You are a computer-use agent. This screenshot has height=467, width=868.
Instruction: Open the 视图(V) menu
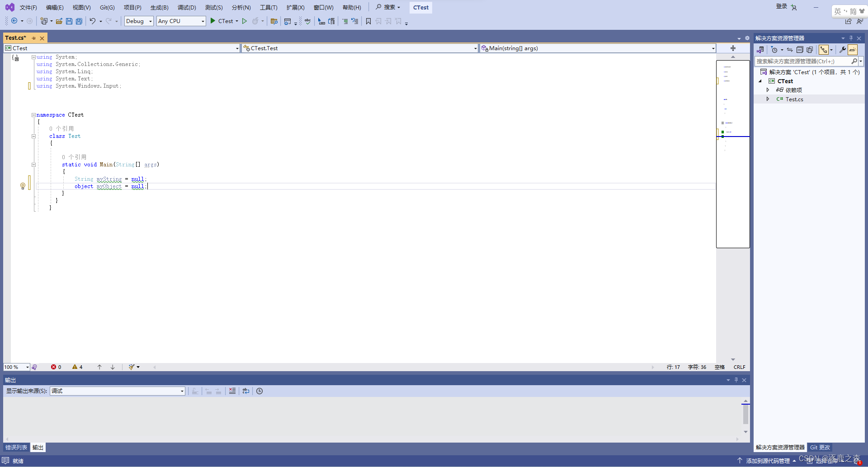point(81,8)
